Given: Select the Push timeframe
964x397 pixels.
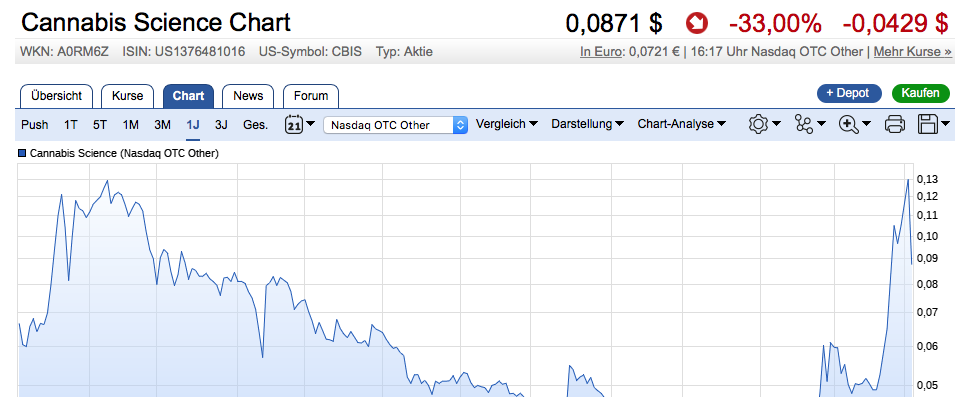Looking at the screenshot, I should pos(34,125).
